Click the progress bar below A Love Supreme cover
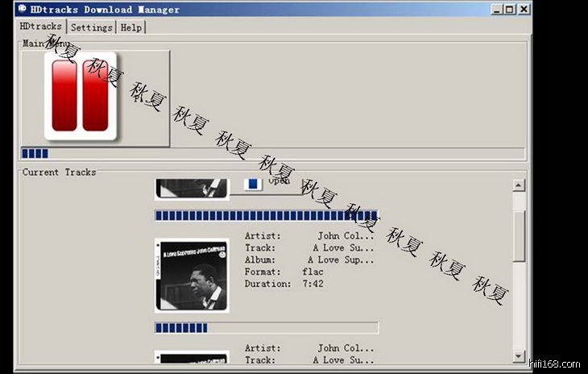 pos(266,327)
